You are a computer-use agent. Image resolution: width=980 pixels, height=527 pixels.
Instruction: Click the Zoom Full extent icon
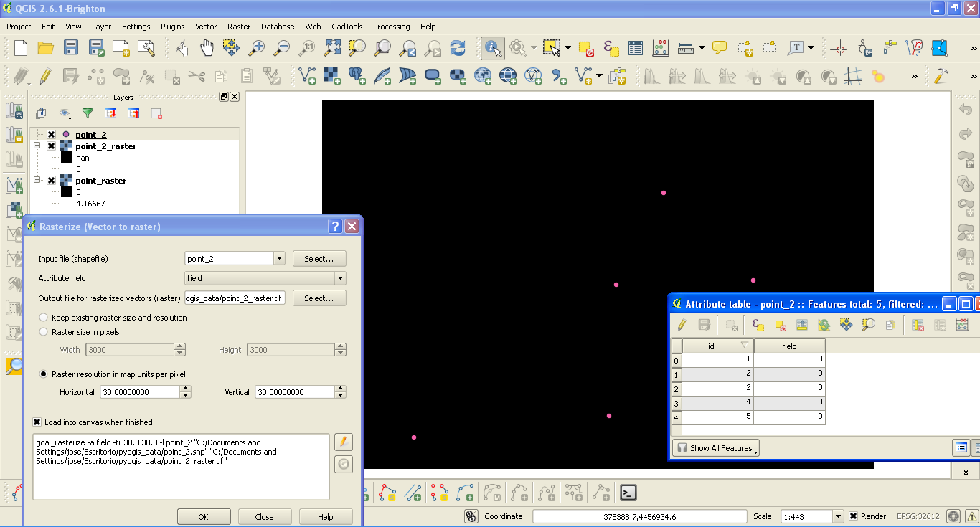332,48
